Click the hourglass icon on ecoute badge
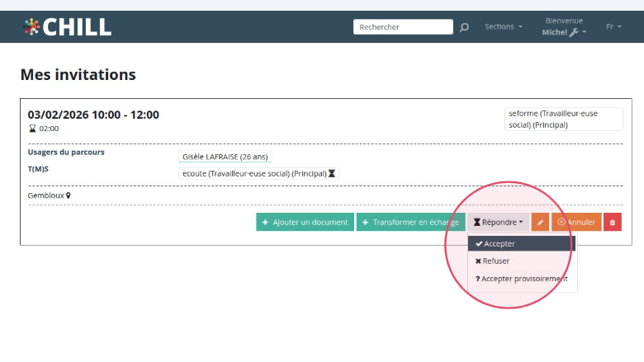 click(x=332, y=174)
